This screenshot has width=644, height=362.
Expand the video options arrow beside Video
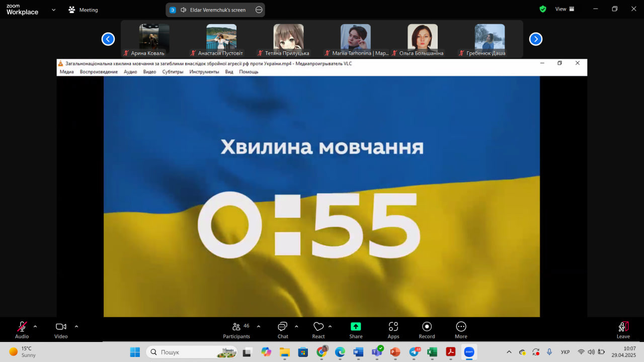tap(76, 326)
